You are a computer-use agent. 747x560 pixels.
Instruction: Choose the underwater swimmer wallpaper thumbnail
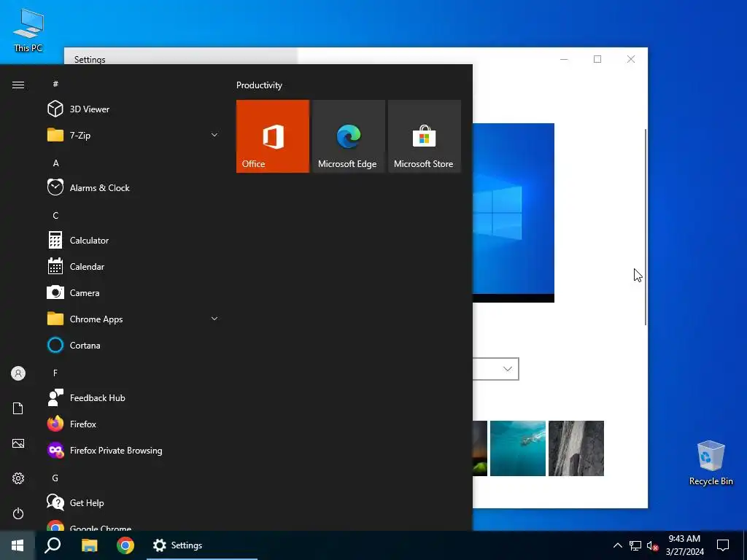(x=518, y=448)
